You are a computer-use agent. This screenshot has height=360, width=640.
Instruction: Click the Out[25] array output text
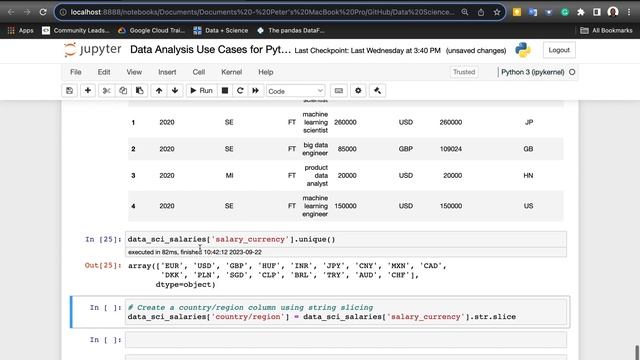(287, 275)
